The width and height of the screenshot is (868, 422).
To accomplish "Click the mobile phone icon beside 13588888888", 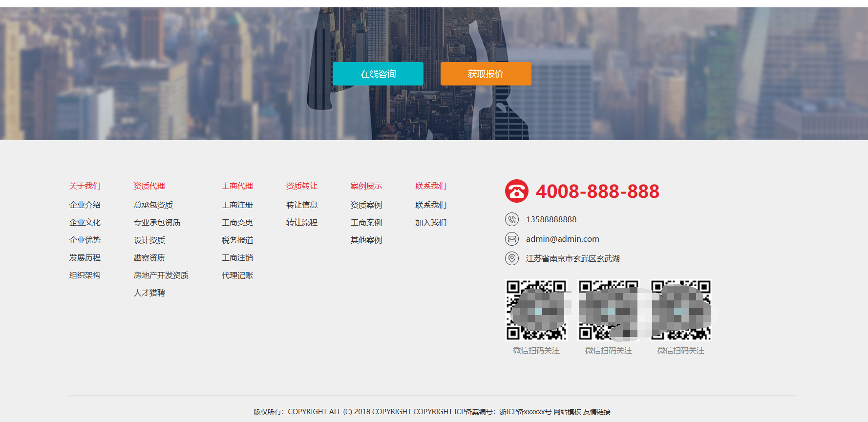I will (x=511, y=219).
